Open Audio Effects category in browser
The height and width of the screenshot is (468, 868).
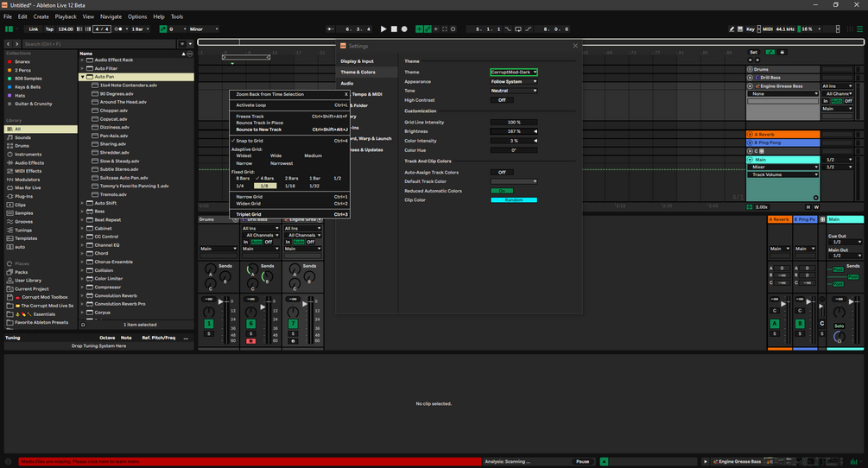(29, 163)
